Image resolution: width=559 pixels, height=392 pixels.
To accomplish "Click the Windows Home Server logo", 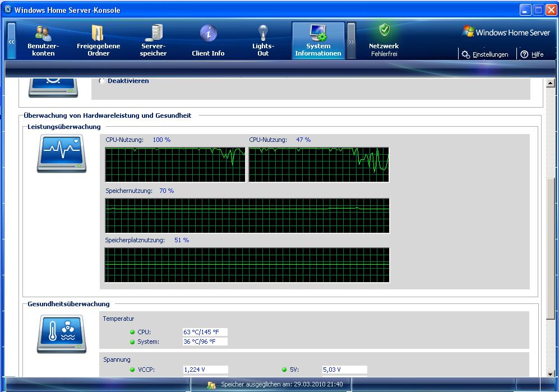I will [x=506, y=32].
